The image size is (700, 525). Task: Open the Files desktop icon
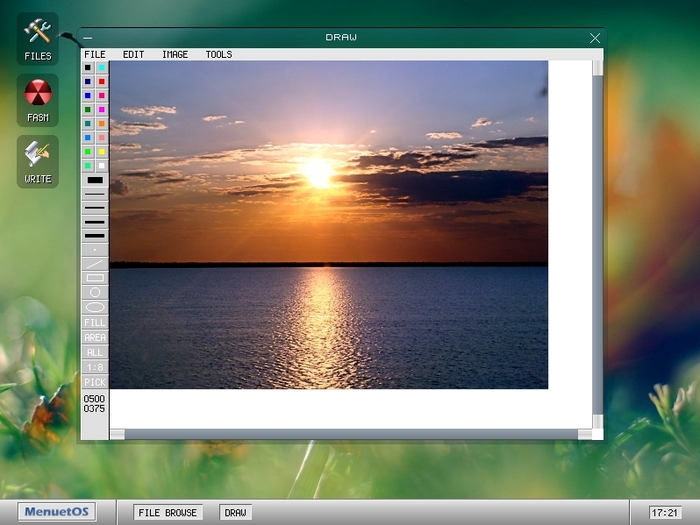point(38,38)
